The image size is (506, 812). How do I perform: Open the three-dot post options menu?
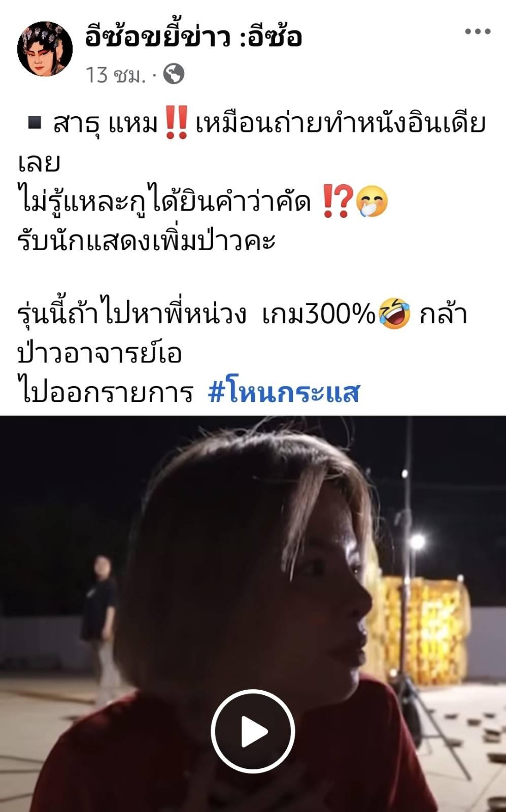pyautogui.click(x=478, y=31)
